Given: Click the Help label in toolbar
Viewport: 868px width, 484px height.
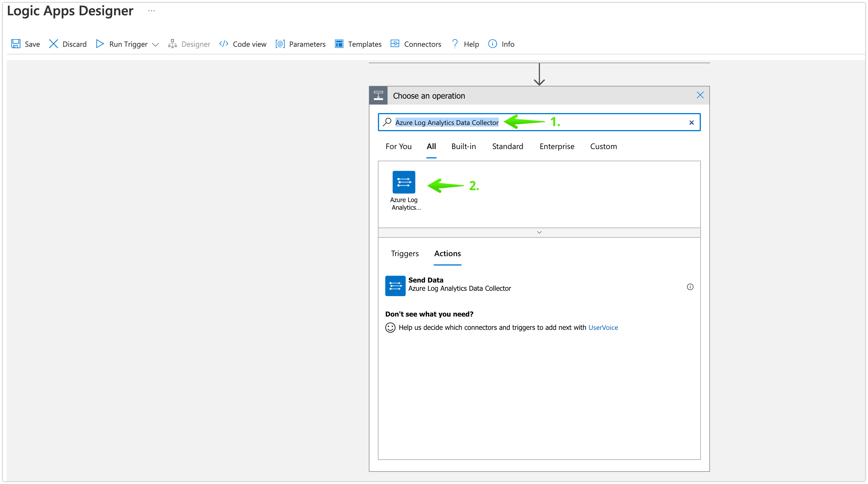Looking at the screenshot, I should click(471, 44).
